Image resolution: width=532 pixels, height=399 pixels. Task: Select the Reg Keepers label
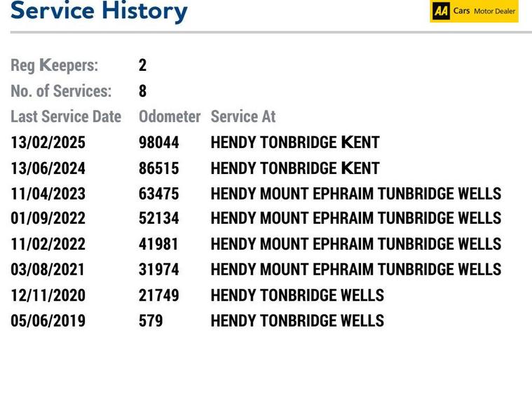pos(54,65)
